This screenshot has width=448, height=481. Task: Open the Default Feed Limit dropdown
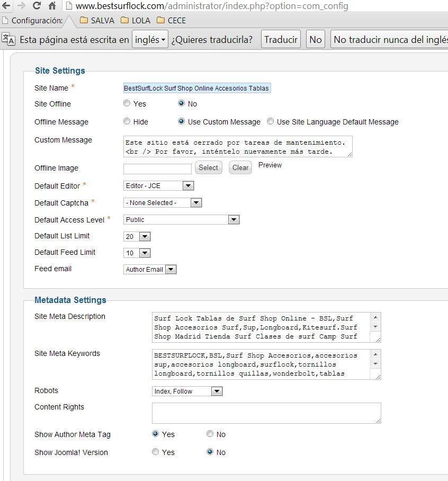[137, 253]
